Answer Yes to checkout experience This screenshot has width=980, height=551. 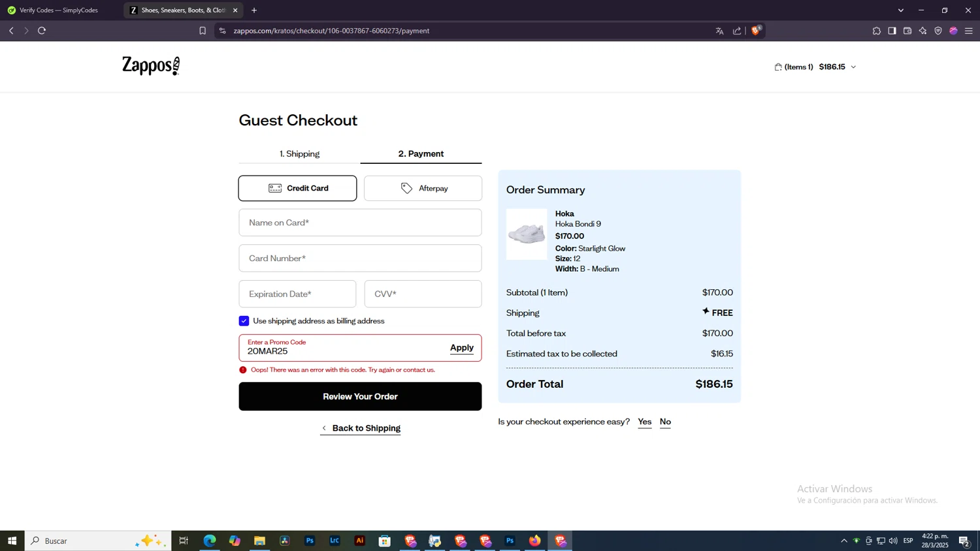pyautogui.click(x=645, y=422)
